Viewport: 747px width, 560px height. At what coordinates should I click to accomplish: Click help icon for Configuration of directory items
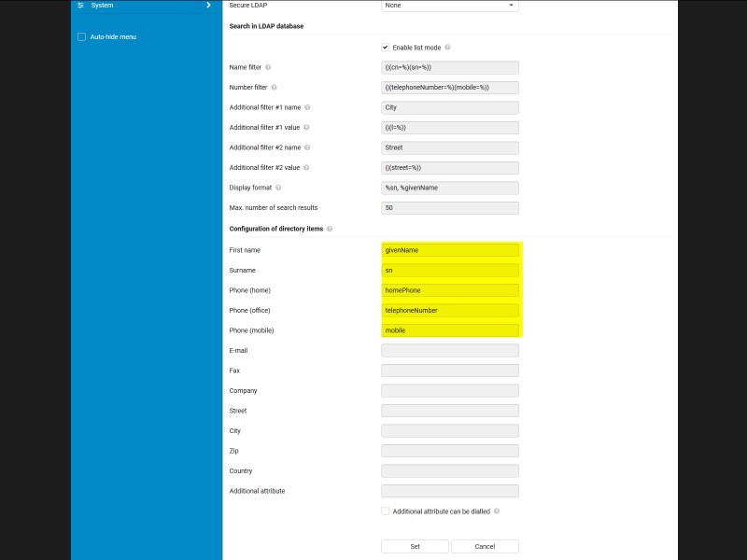330,229
